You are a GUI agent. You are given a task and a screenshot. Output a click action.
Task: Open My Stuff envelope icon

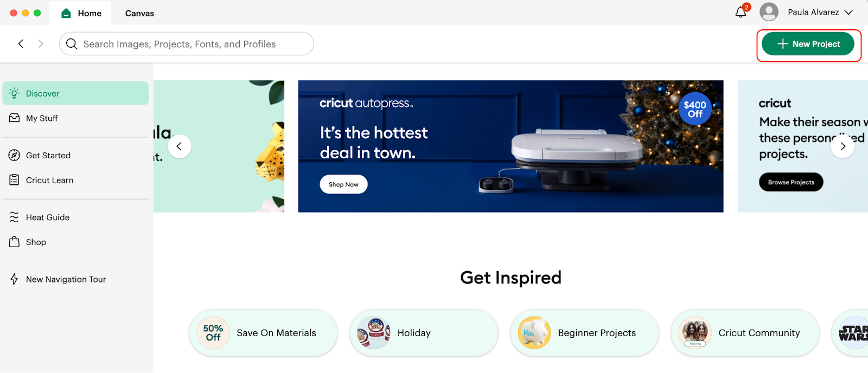pos(15,118)
